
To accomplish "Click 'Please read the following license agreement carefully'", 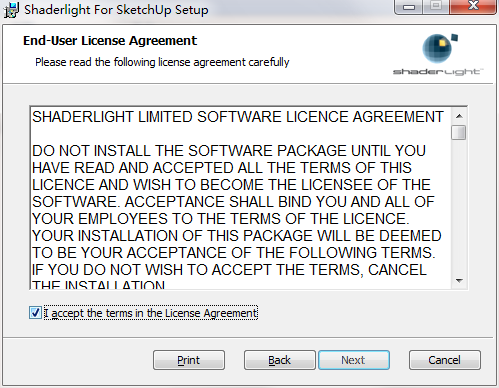I will 162,62.
